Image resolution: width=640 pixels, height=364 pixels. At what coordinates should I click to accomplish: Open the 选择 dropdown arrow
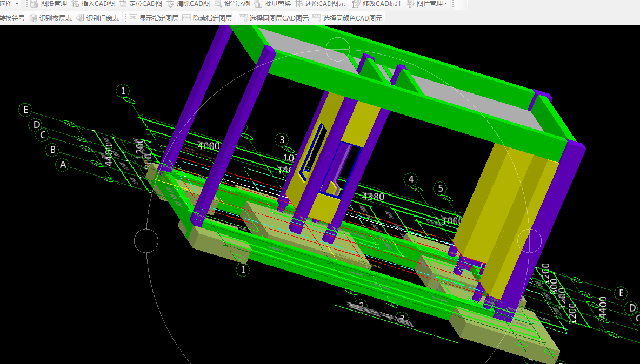pos(17,4)
